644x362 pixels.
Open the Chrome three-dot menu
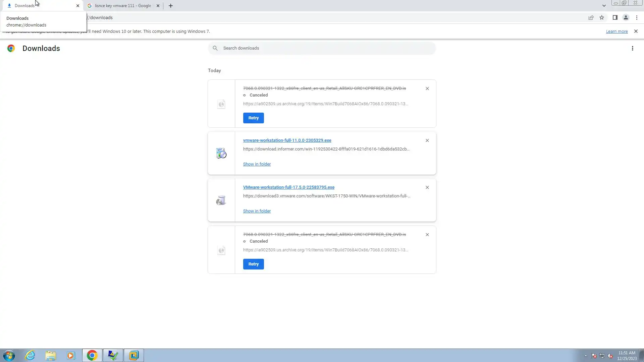637,18
